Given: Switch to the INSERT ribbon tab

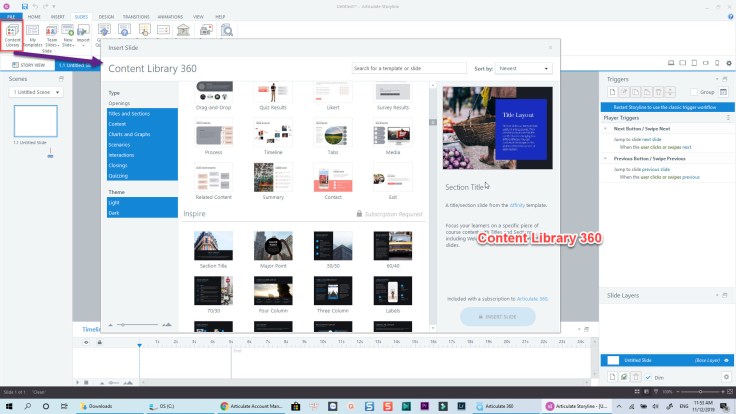Looking at the screenshot, I should [57, 16].
